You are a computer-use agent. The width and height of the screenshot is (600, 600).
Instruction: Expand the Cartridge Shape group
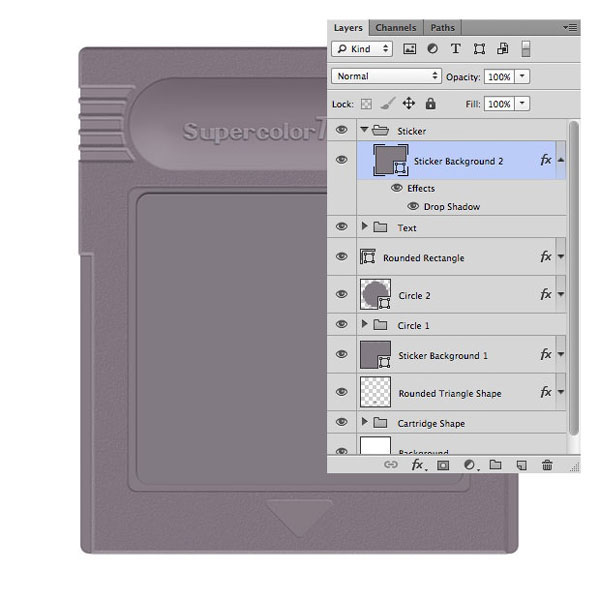[x=364, y=422]
